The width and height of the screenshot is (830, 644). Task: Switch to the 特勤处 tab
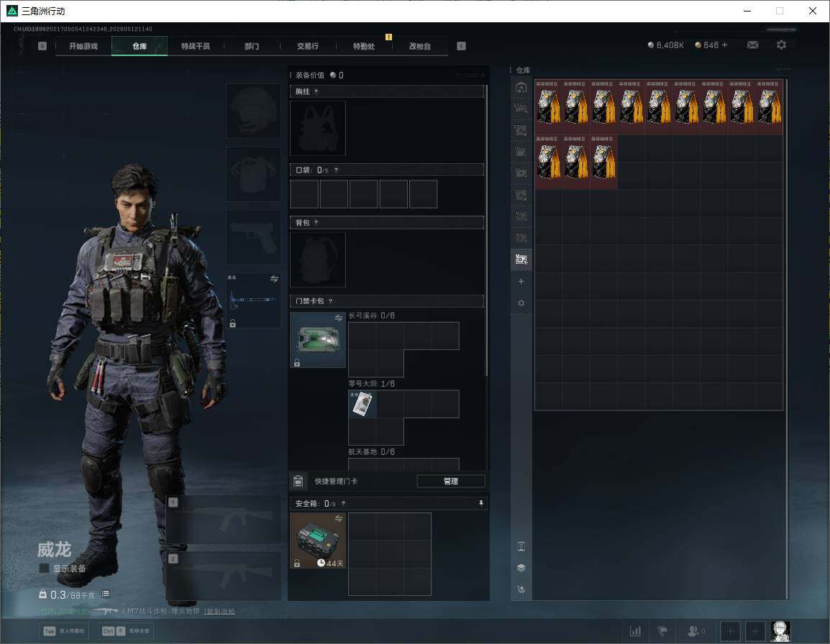[364, 46]
